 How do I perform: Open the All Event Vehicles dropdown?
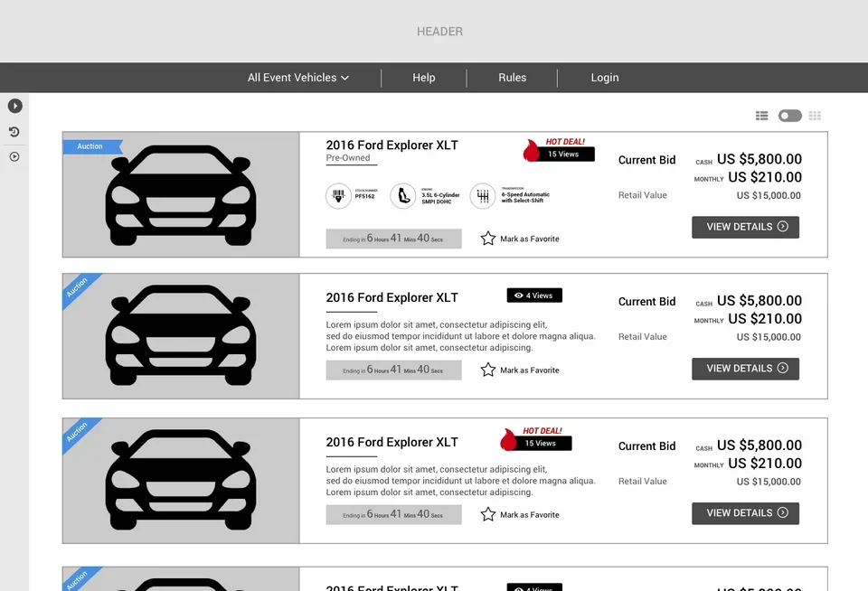pos(297,78)
